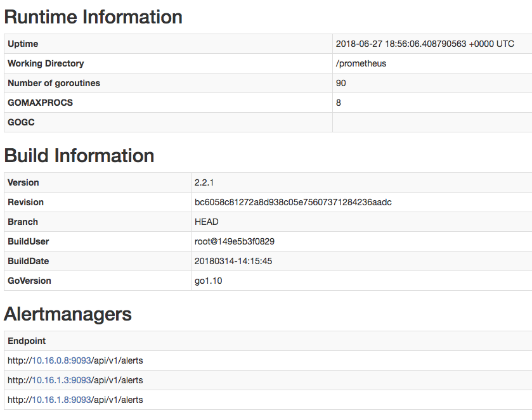Click the BuildDate value 20180314-14:15:45
Image resolution: width=532 pixels, height=420 pixels.
[233, 261]
